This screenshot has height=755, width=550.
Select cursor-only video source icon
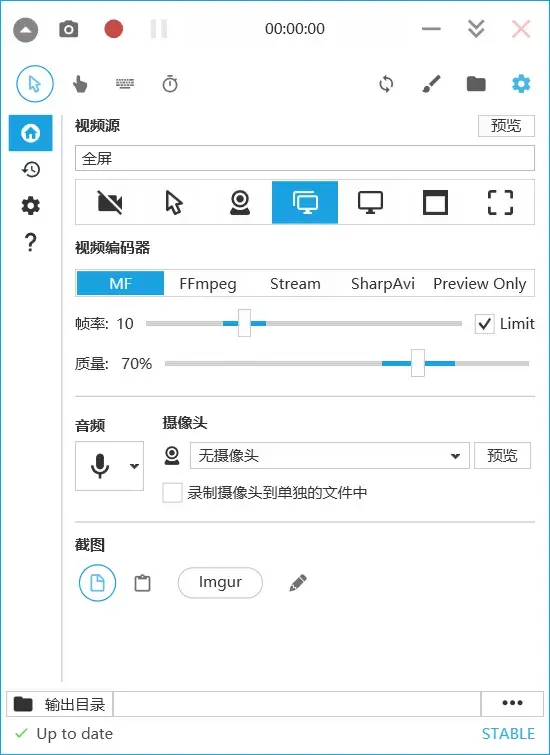coord(174,202)
